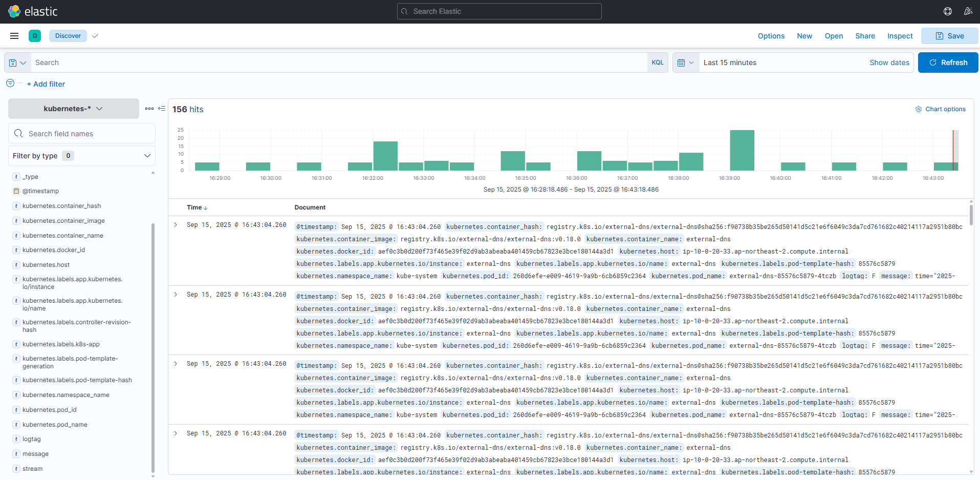
Task: Open calendar quick date menu
Action: (x=686, y=62)
